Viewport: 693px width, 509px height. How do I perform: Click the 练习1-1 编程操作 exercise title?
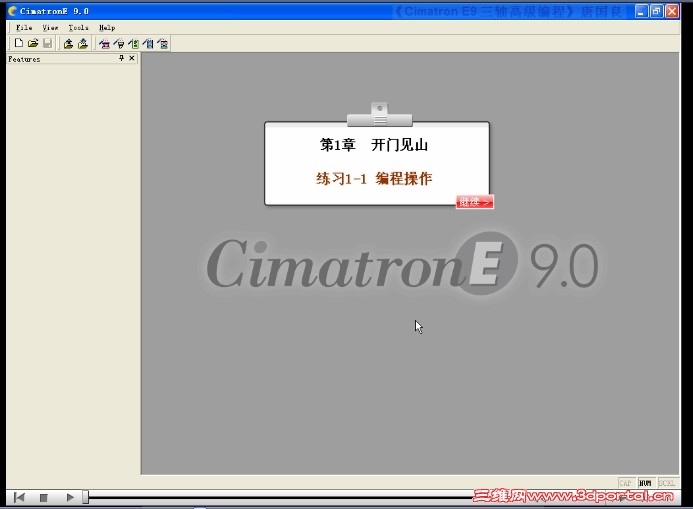(374, 179)
